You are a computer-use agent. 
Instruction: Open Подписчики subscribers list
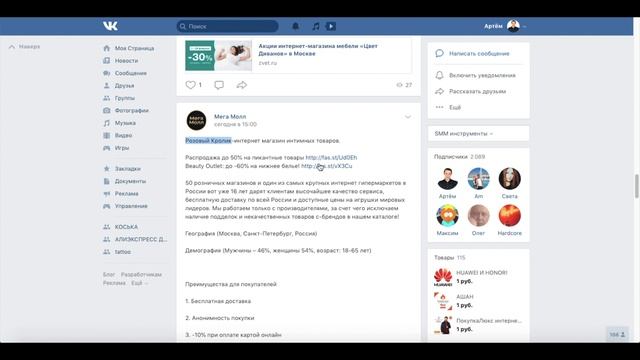[x=460, y=157]
